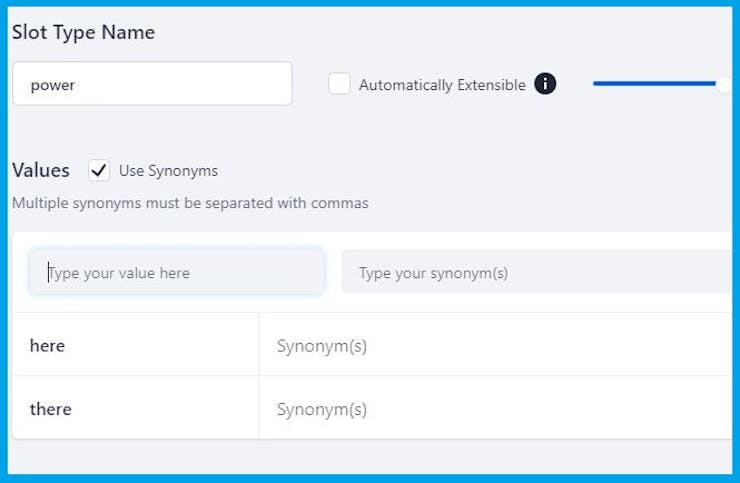Viewport: 740px width, 483px height.
Task: Click the 'Multiple synonyms must be separated' hint
Action: pyautogui.click(x=190, y=203)
